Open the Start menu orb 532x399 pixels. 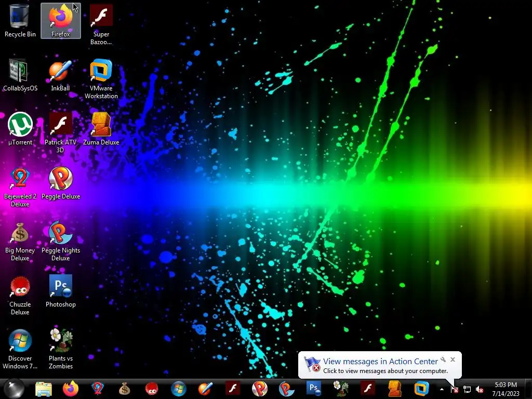point(14,389)
